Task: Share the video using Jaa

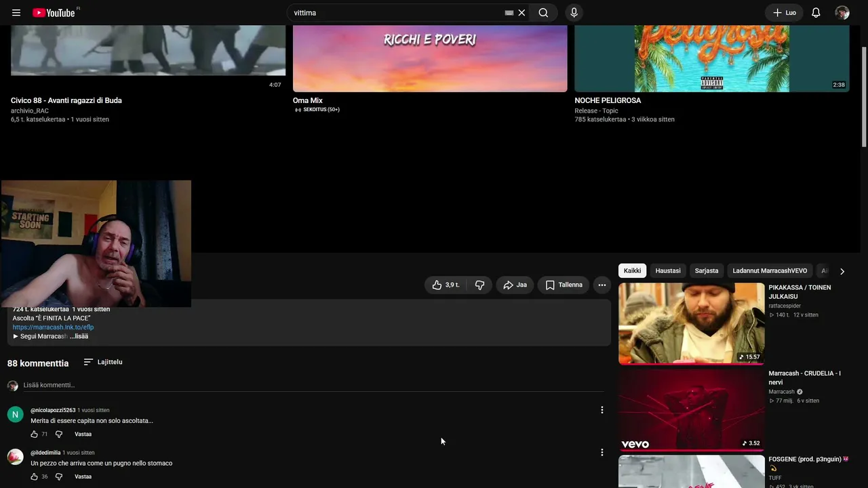Action: 515,285
